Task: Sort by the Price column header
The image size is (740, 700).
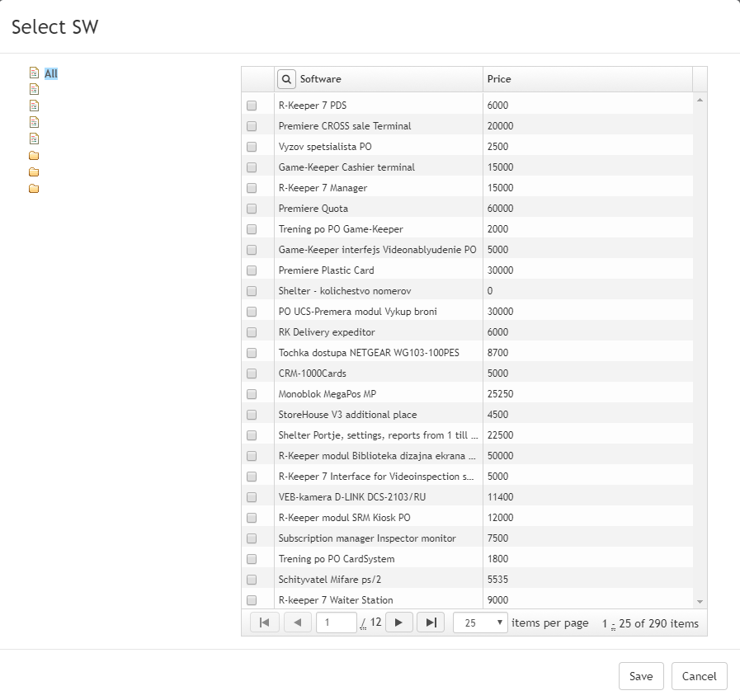Action: pyautogui.click(x=499, y=79)
